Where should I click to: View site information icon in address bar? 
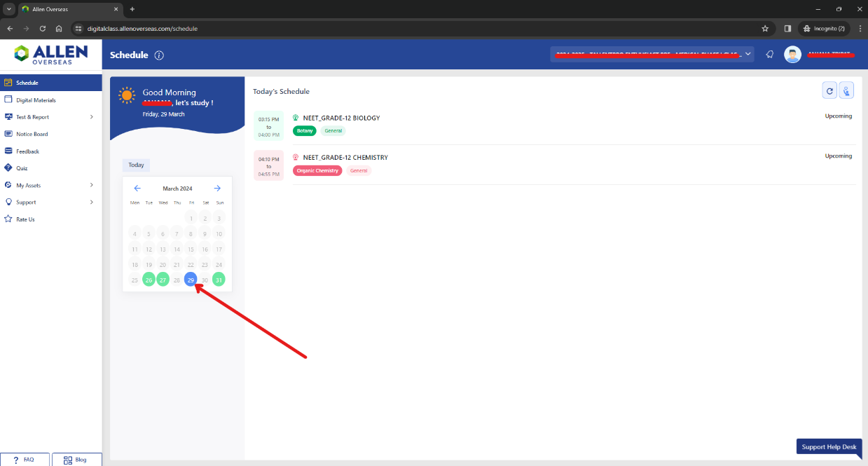(x=78, y=29)
